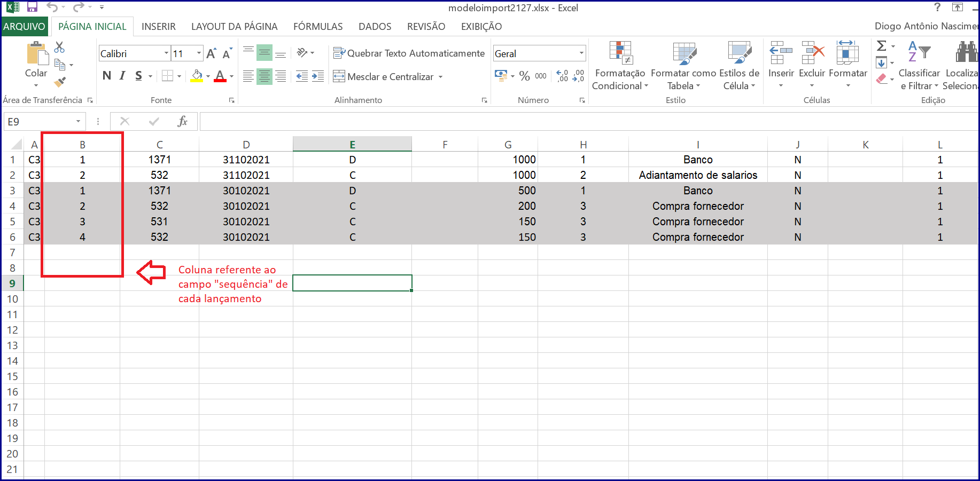Toggle italic I formatting
The width and height of the screenshot is (980, 481).
pos(122,76)
